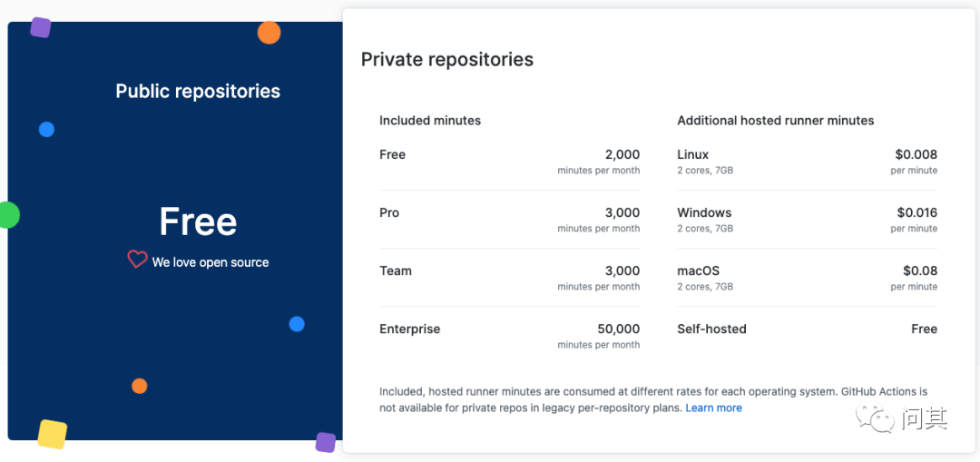Click the Additional hosted runner minutes header
The width and height of the screenshot is (980, 462).
[x=776, y=121]
